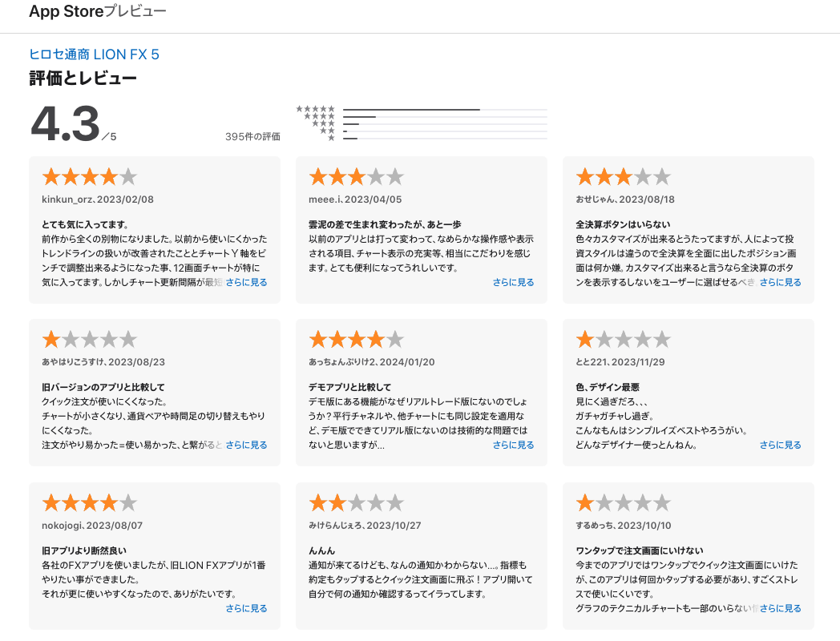Click the five-star rating distribution bar

click(445, 109)
